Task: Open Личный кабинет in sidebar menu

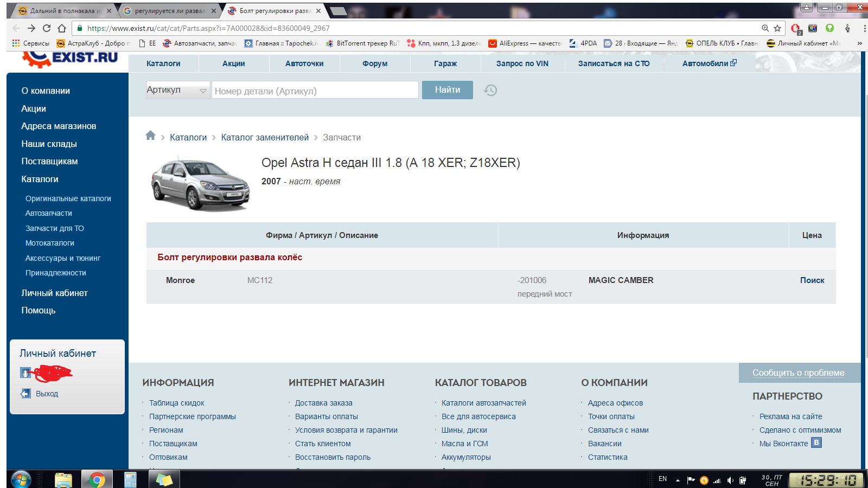Action: click(54, 293)
